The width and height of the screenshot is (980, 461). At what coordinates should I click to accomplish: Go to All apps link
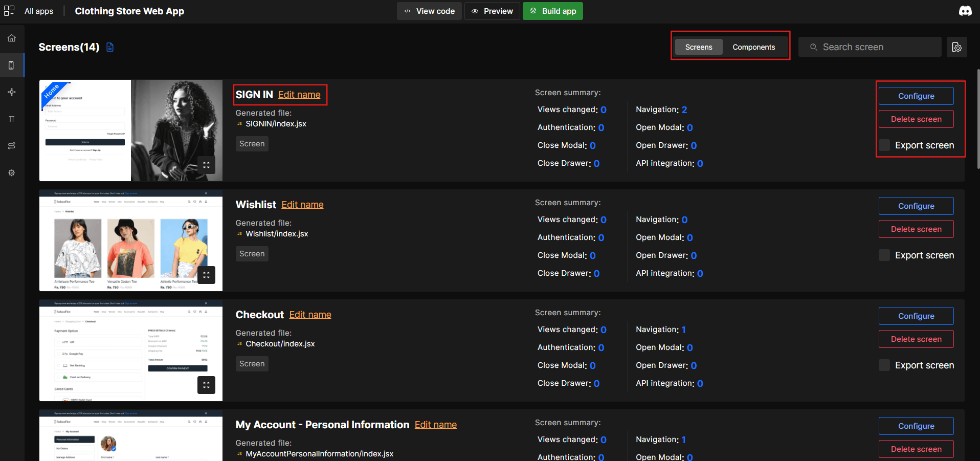pos(39,11)
